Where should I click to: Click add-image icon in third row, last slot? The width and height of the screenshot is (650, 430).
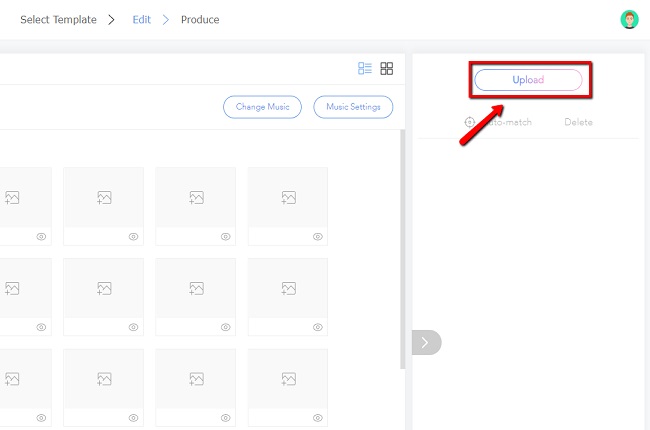coord(288,379)
